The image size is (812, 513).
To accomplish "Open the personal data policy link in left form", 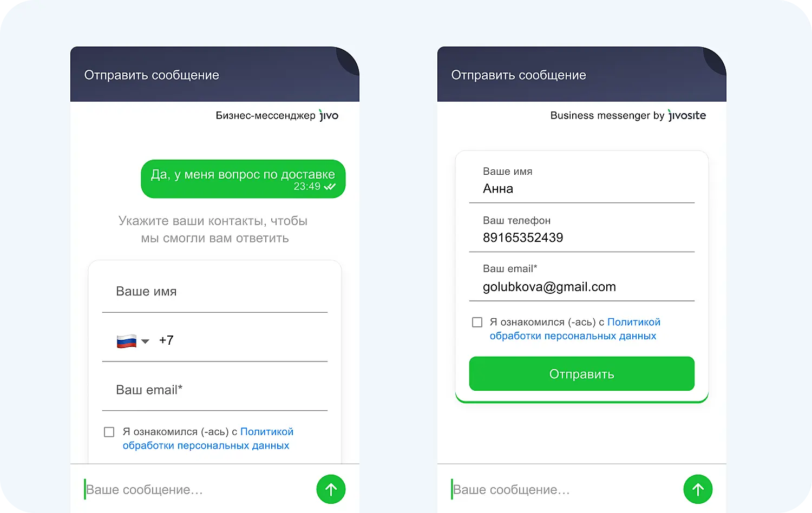I will click(x=206, y=445).
